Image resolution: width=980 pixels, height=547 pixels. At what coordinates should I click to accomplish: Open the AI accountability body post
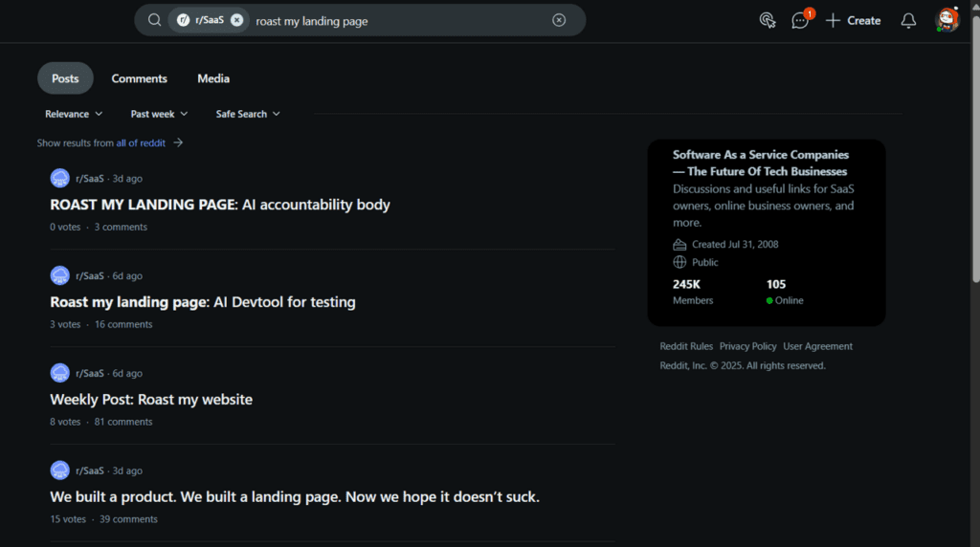coord(220,205)
